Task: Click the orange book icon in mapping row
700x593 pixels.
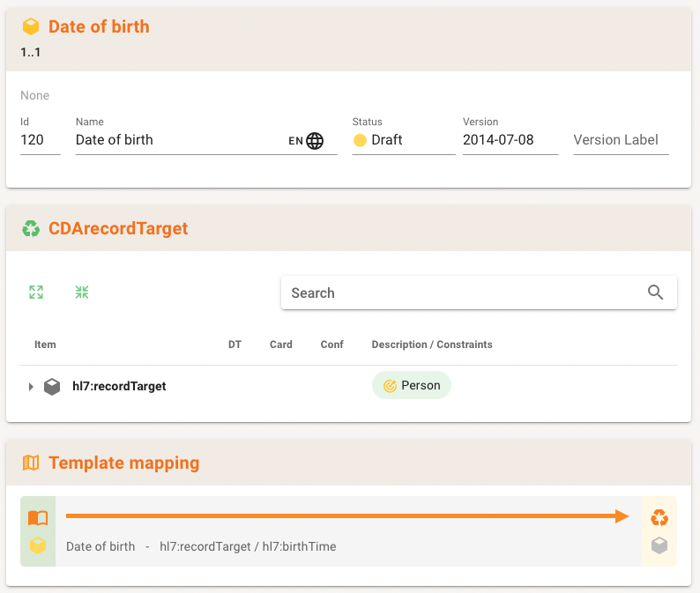Action: pyautogui.click(x=38, y=518)
